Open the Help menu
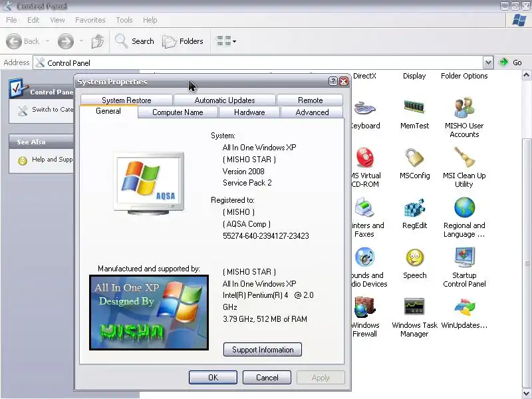Image resolution: width=532 pixels, height=399 pixels. coord(150,20)
